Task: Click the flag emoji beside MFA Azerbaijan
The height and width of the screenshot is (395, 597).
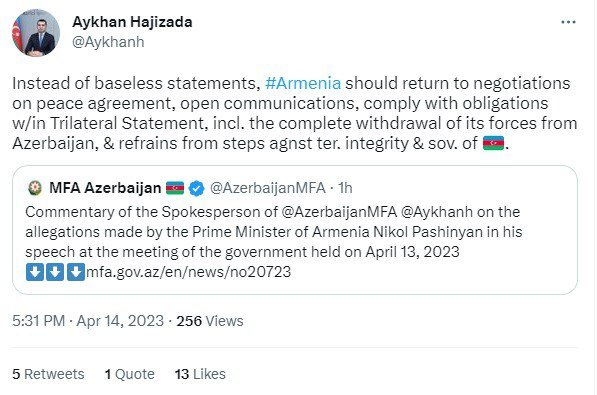Action: coord(175,188)
